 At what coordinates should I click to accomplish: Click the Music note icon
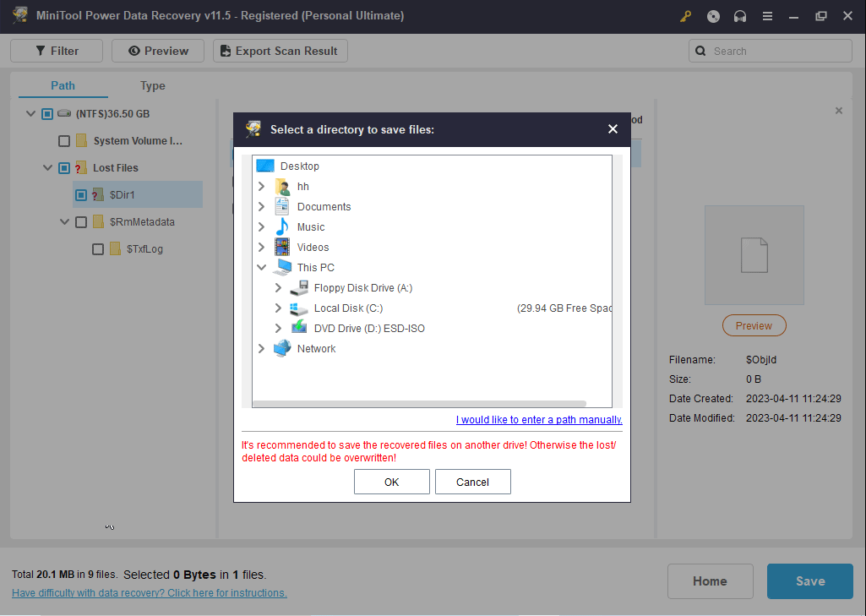pyautogui.click(x=282, y=226)
